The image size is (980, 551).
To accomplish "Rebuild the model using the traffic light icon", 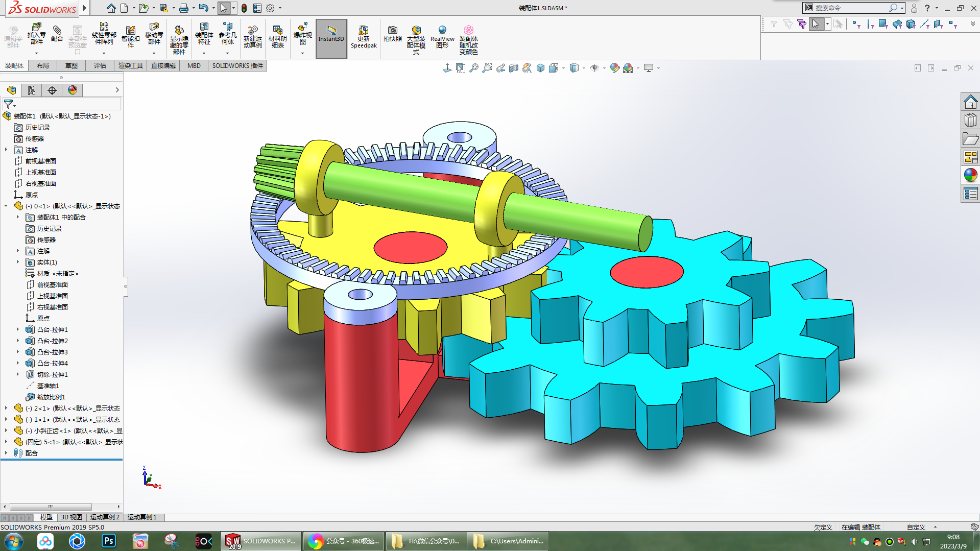I will pyautogui.click(x=244, y=8).
